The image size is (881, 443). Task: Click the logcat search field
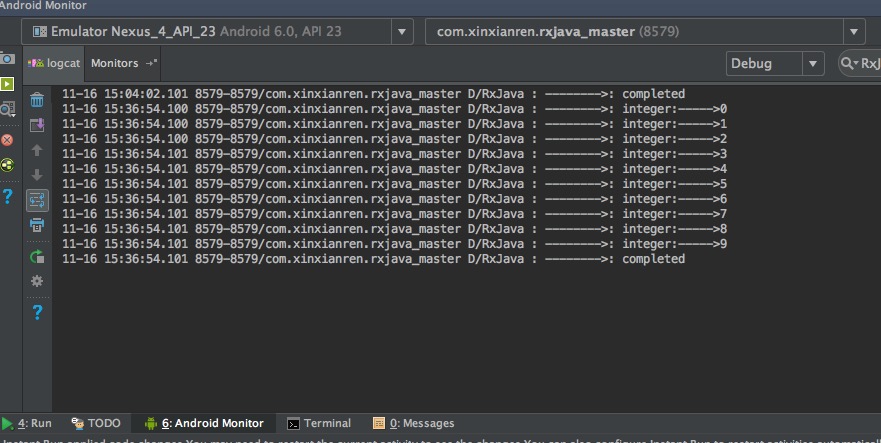862,64
